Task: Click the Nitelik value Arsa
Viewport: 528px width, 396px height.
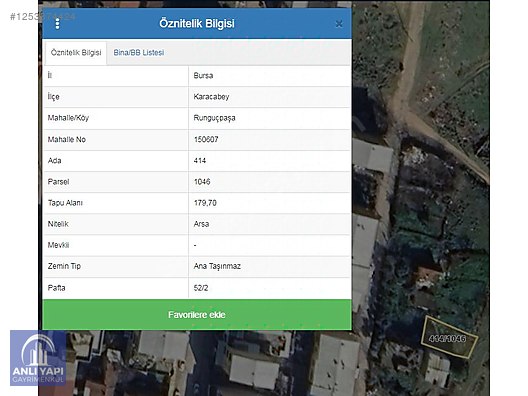Action: pyautogui.click(x=201, y=224)
